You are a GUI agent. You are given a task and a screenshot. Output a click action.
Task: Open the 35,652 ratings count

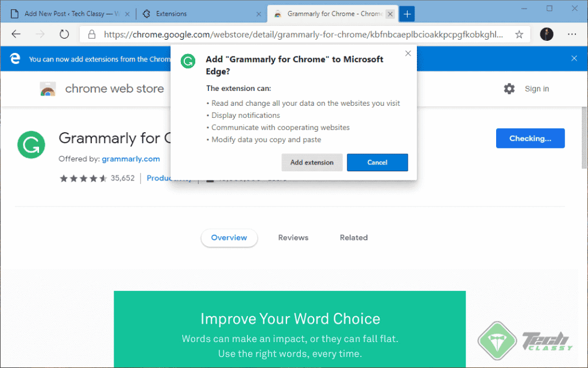point(123,178)
